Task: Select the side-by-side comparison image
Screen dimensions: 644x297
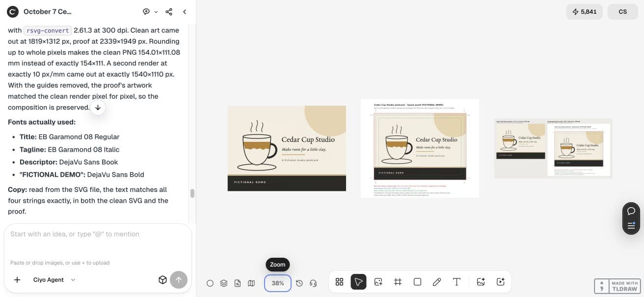Action: [x=553, y=148]
